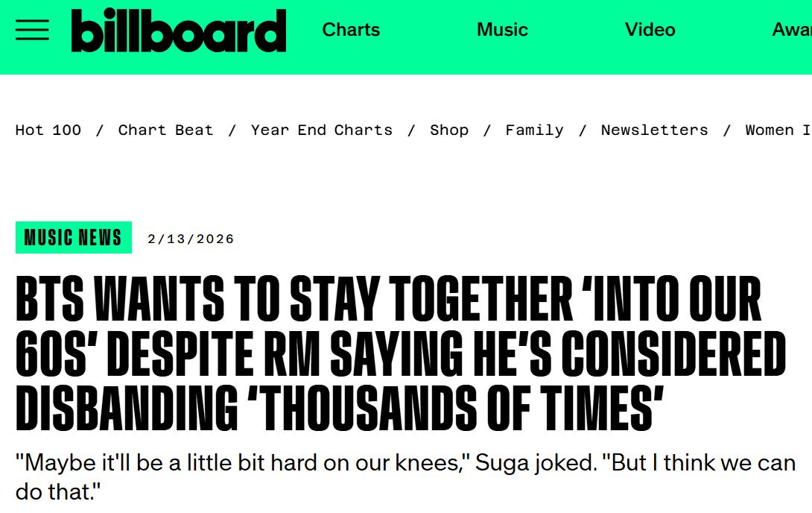The height and width of the screenshot is (513, 812).
Task: Open Year End Charts link
Action: pyautogui.click(x=321, y=130)
